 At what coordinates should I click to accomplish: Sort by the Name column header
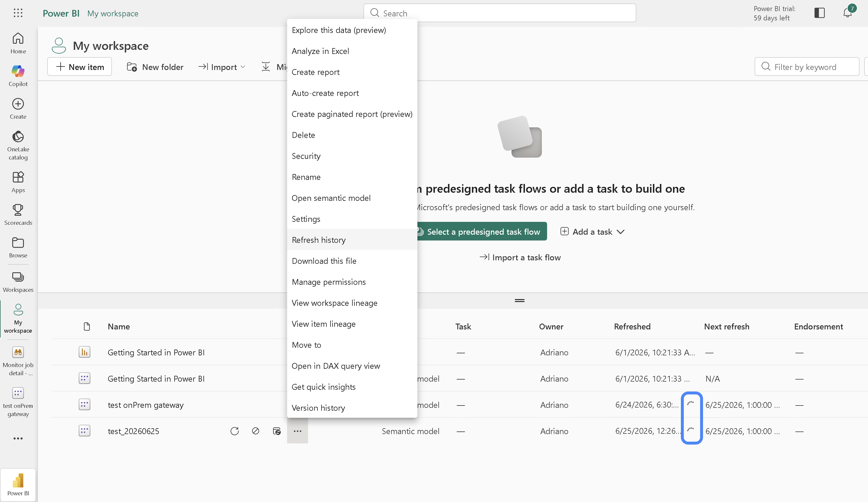point(119,326)
